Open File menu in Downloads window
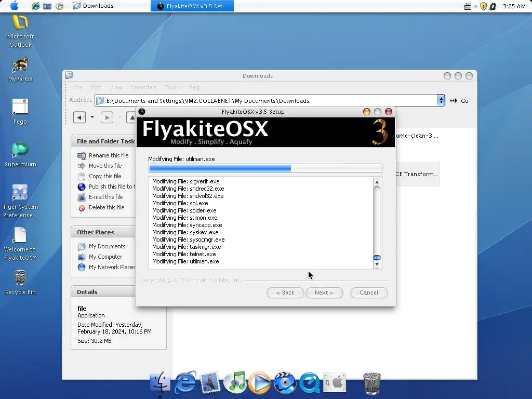Screen dimensions: 532x399 [78, 87]
